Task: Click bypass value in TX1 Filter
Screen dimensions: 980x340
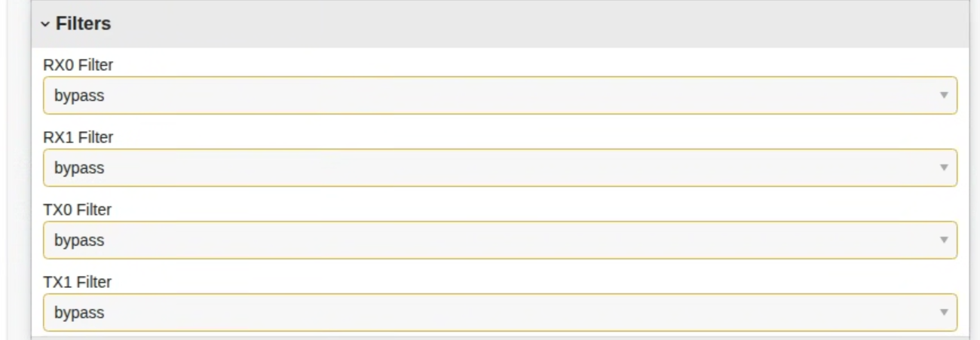Action: click(x=79, y=313)
